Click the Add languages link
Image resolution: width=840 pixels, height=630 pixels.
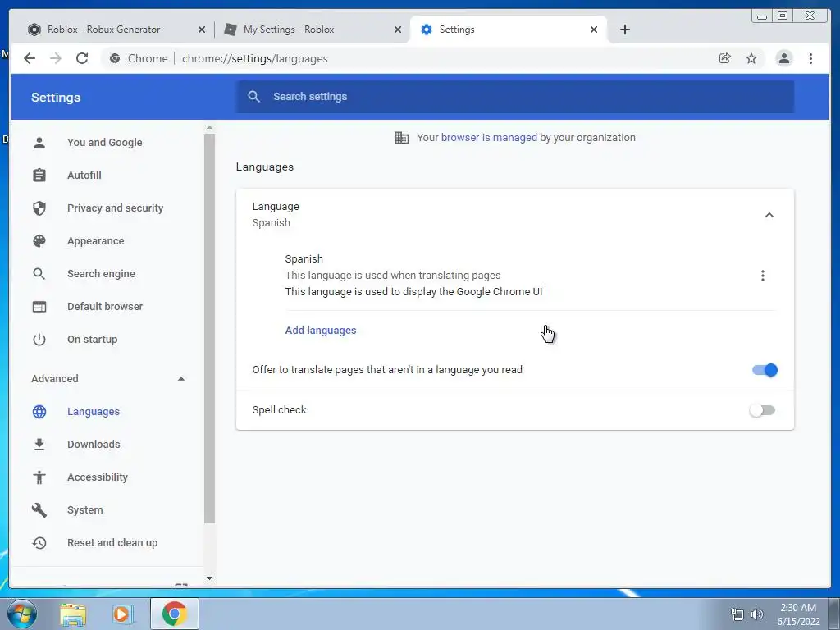pos(321,331)
